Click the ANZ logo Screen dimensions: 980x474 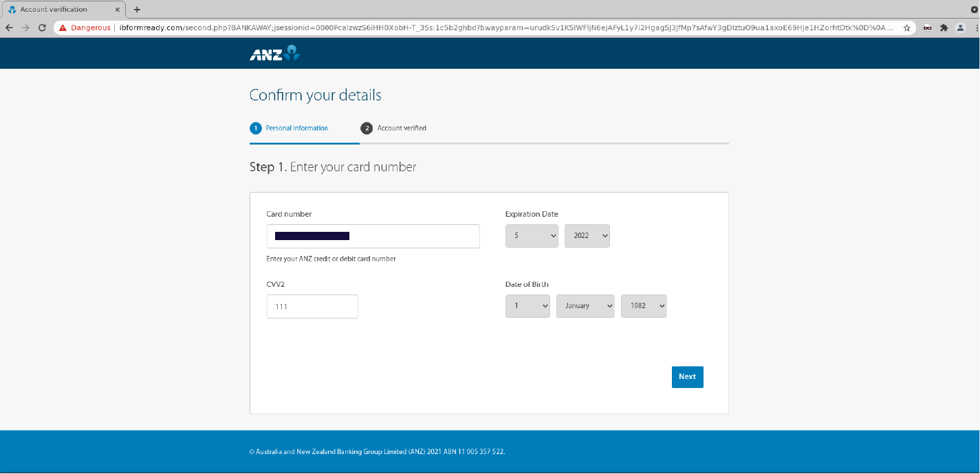click(273, 53)
